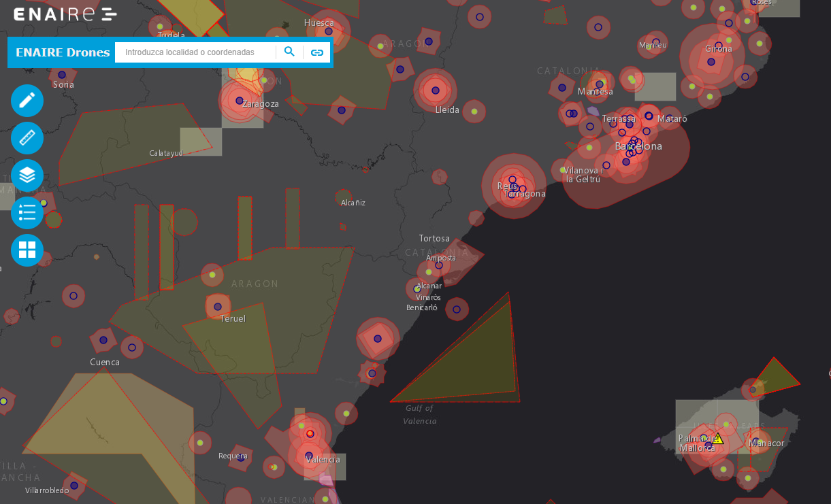Click the Barcelona city label

point(638,146)
